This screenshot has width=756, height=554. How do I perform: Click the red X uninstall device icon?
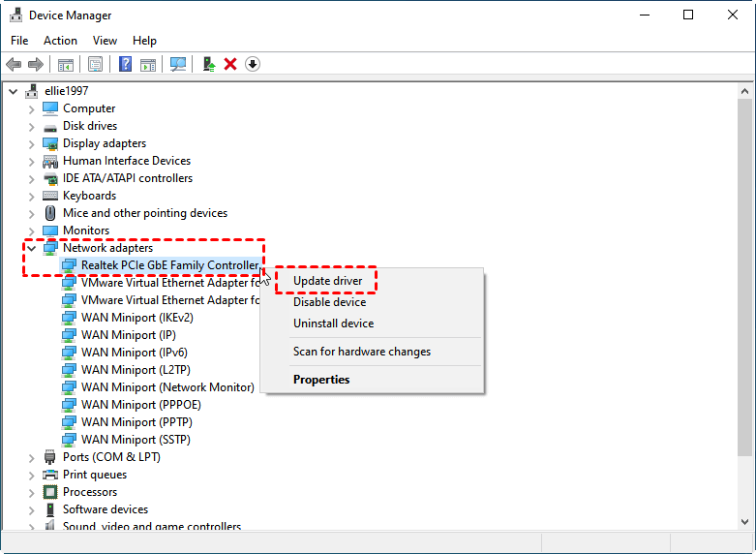[230, 64]
